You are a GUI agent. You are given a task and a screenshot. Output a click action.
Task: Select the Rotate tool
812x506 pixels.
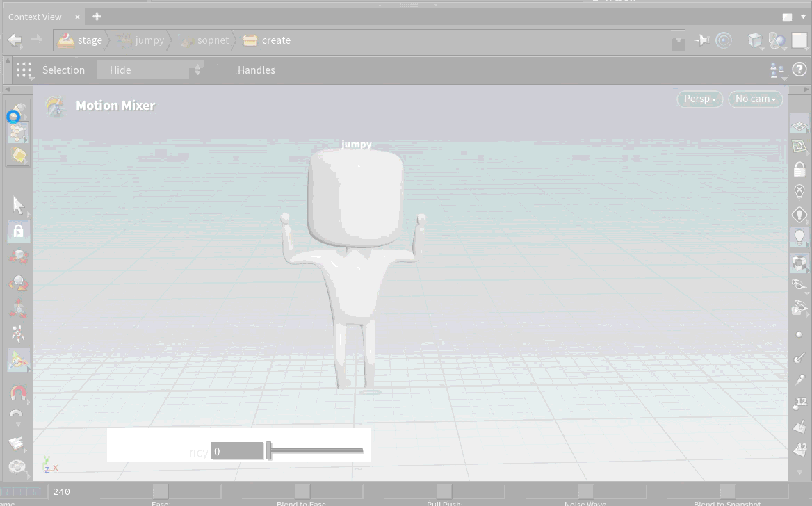click(18, 283)
